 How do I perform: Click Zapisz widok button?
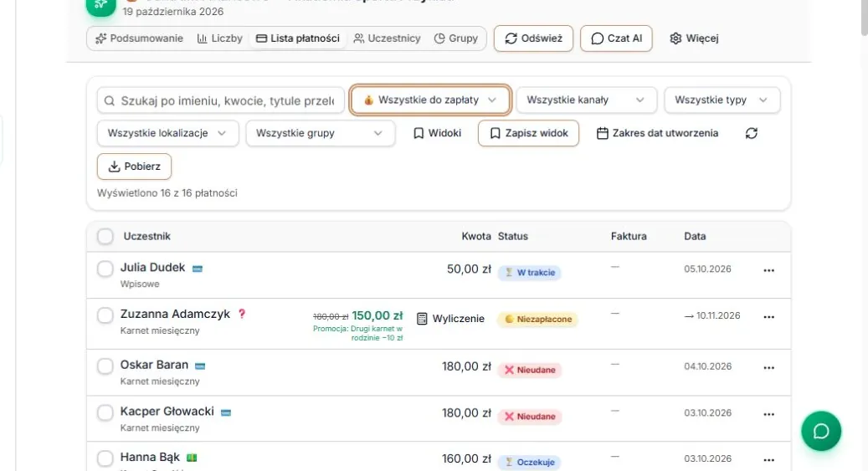tap(529, 133)
